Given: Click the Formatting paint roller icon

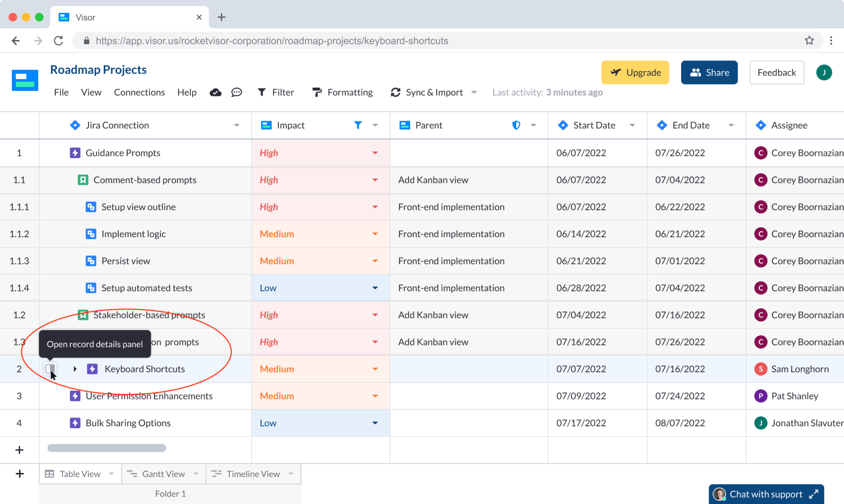Looking at the screenshot, I should (x=317, y=92).
